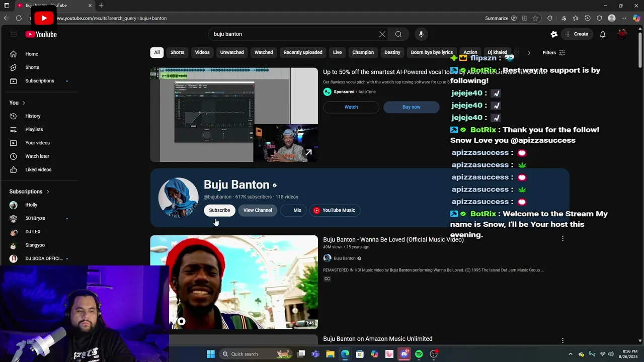This screenshot has height=362, width=644.
Task: Open the Buju Banton Mix
Action: pyautogui.click(x=292, y=210)
